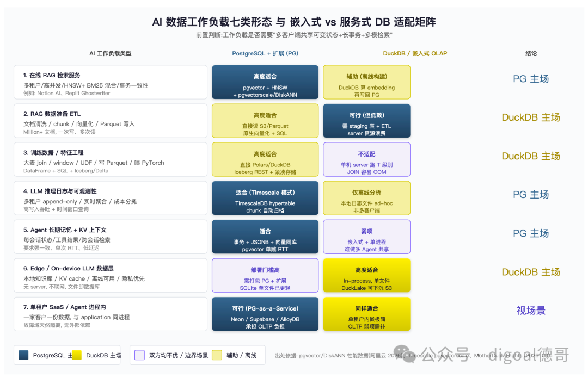Image resolution: width=588 pixels, height=378 pixels.
Task: Click the dark blue PostgreSQL legend swatch
Action: (23, 355)
